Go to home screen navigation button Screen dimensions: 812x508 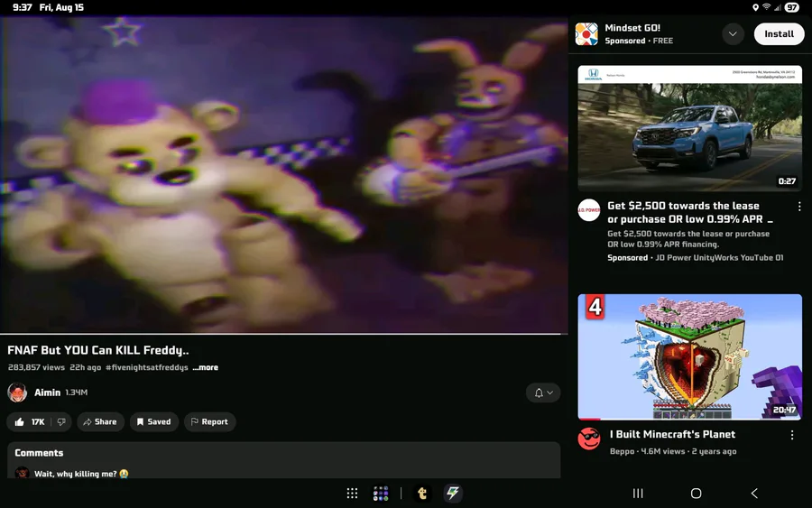[x=696, y=494]
